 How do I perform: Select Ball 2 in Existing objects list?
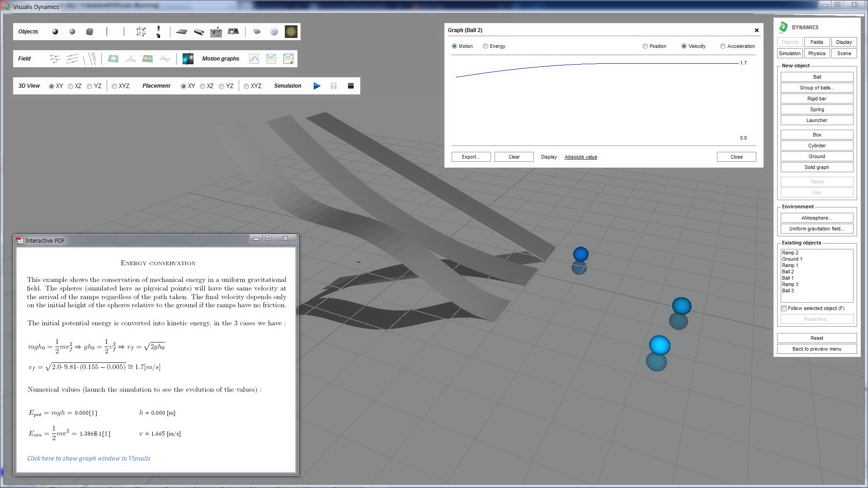[788, 272]
